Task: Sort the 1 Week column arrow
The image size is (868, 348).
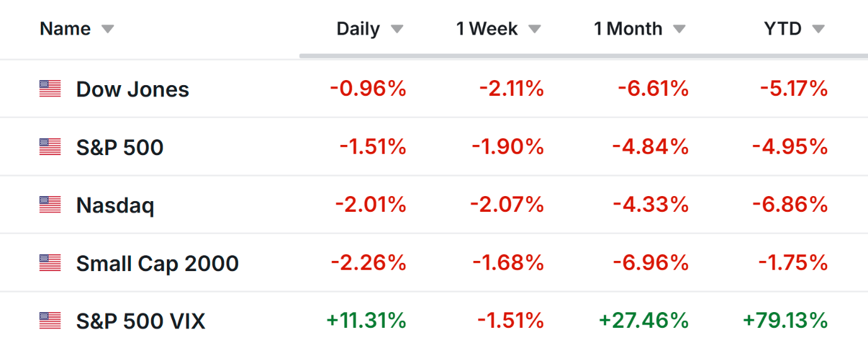Action: (x=534, y=30)
